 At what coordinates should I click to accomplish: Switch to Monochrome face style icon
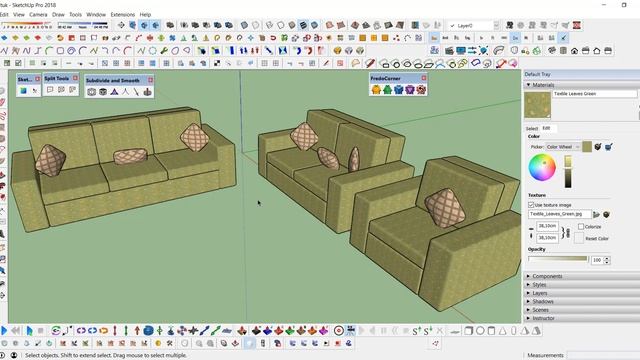tap(314, 25)
